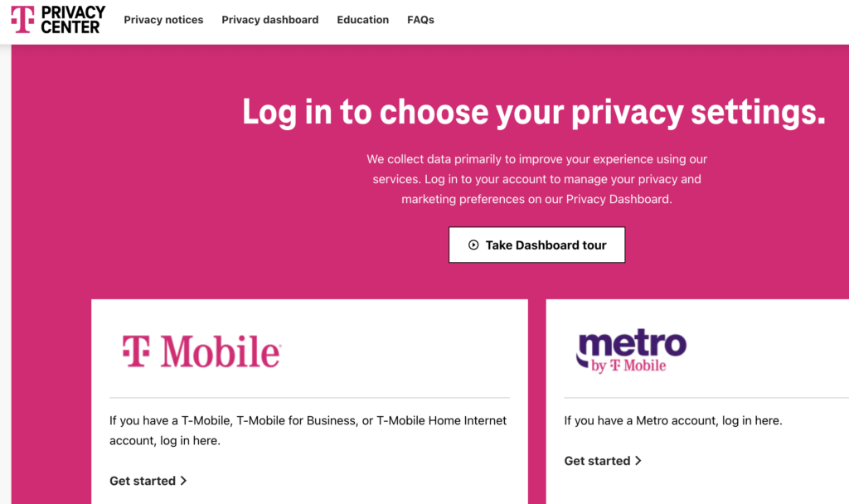This screenshot has height=504, width=849.
Task: Click the chevron arrow beside T-Mobile Get started
Action: pyautogui.click(x=183, y=481)
